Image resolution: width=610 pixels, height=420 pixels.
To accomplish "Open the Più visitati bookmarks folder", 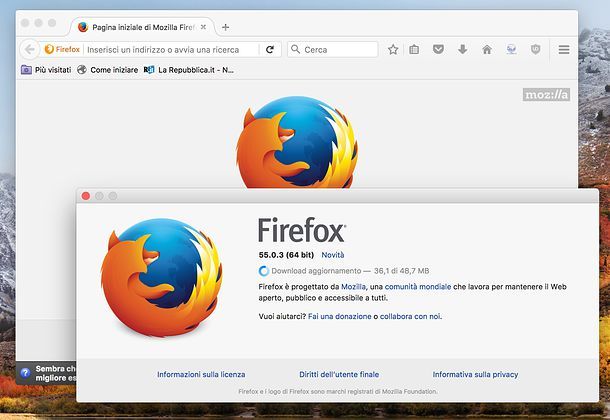I will pyautogui.click(x=46, y=70).
